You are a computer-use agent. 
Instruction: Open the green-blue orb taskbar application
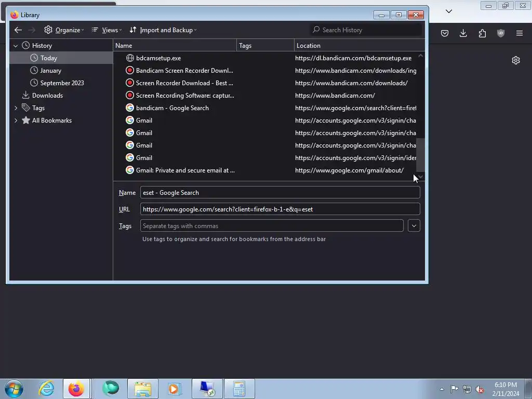point(111,389)
